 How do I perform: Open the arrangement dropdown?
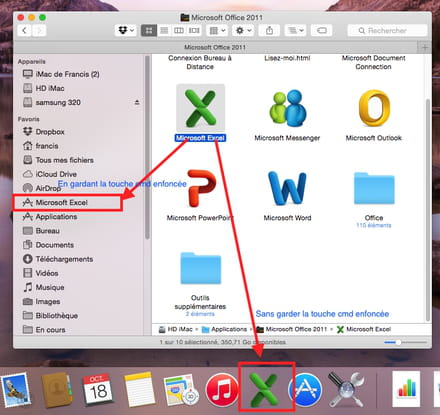pyautogui.click(x=217, y=31)
